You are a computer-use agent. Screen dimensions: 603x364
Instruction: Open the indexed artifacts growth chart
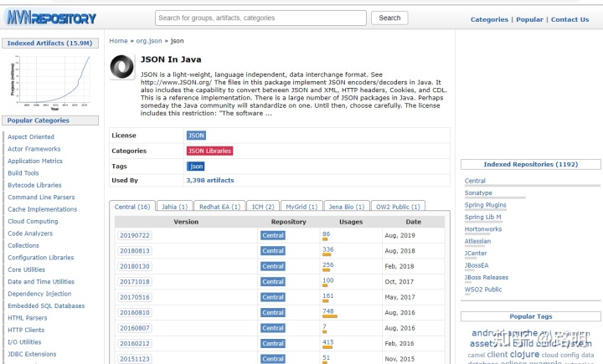(x=50, y=82)
